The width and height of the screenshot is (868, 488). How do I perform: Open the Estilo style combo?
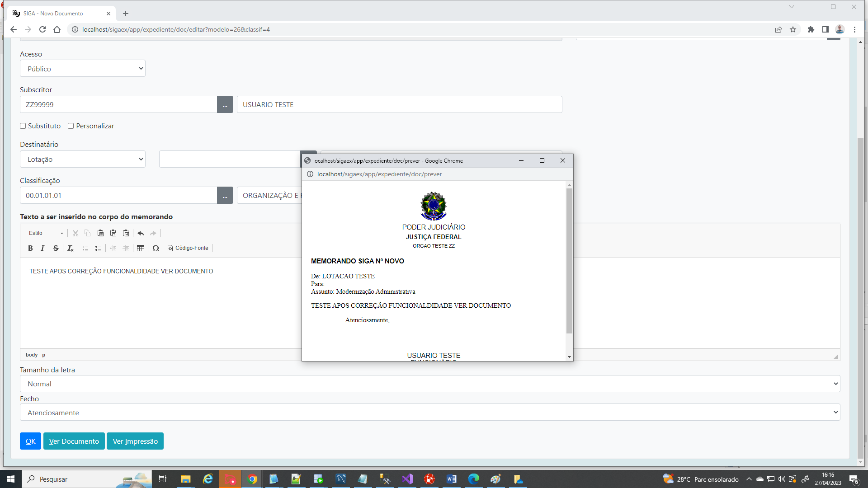[x=46, y=233]
